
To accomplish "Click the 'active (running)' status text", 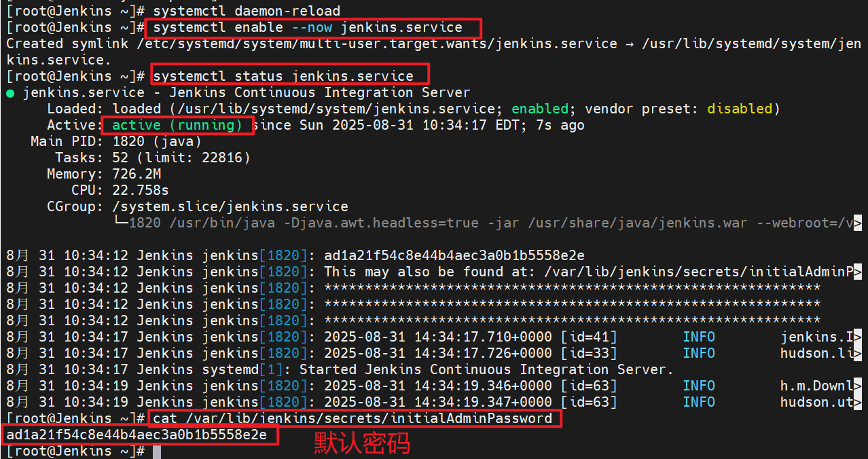I will click(x=177, y=125).
